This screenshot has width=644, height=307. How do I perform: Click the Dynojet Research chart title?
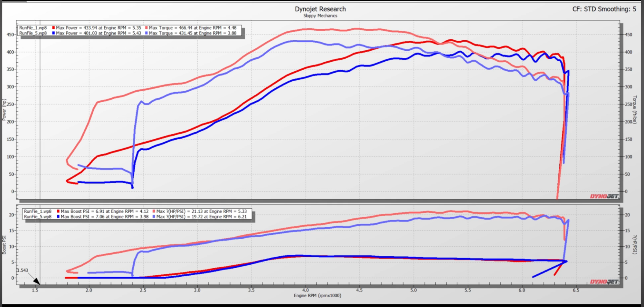pyautogui.click(x=320, y=9)
